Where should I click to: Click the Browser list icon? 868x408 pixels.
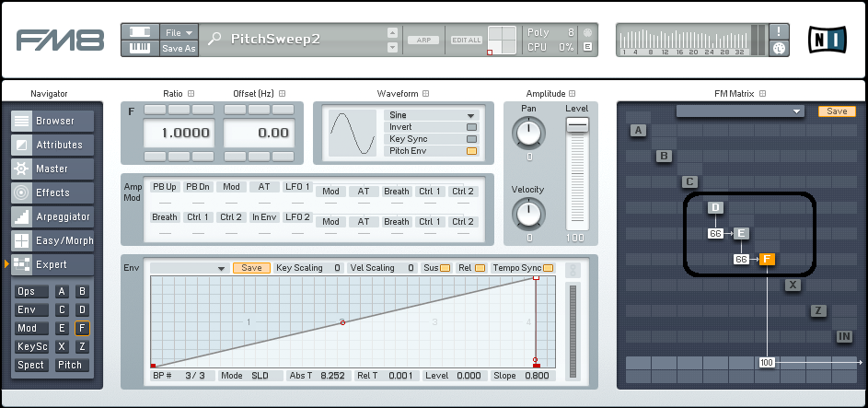[21, 121]
